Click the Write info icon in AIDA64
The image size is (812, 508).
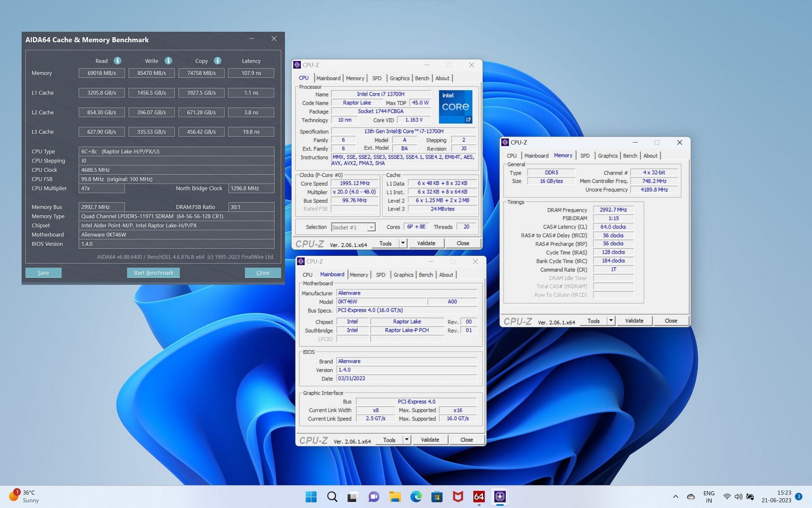(x=168, y=60)
